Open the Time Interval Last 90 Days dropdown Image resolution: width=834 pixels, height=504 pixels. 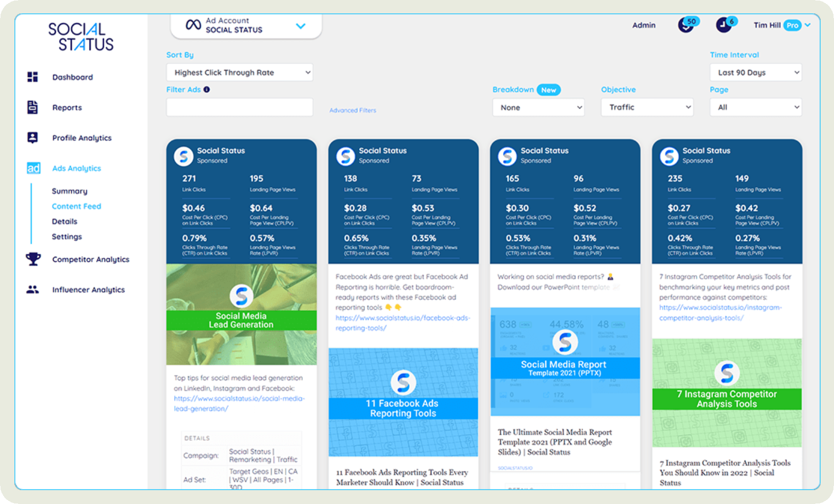tap(755, 73)
